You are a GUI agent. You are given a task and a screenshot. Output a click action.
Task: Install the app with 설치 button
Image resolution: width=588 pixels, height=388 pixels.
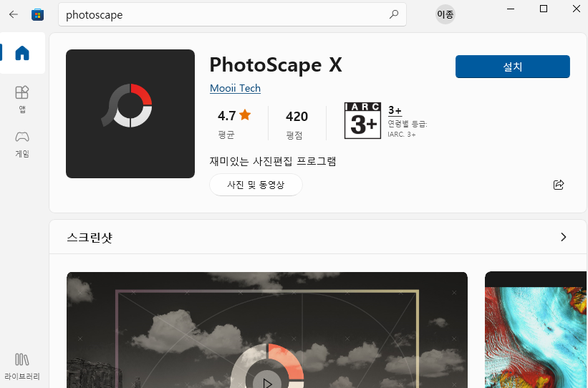(x=513, y=67)
